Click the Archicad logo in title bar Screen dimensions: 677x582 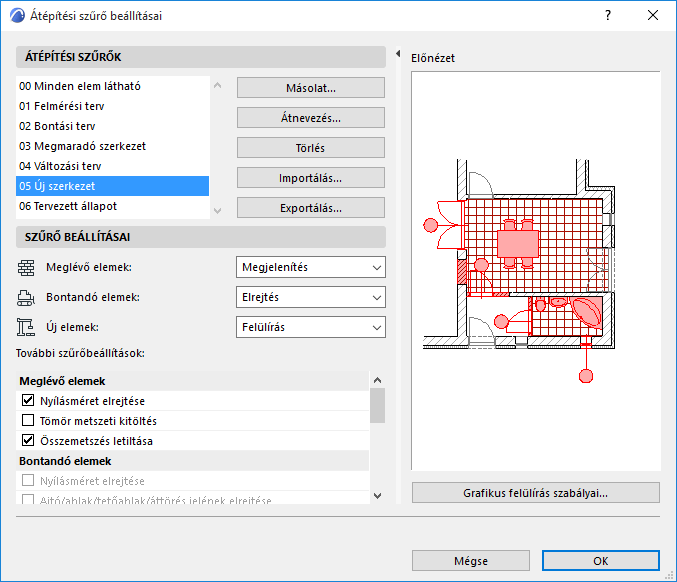(17, 16)
